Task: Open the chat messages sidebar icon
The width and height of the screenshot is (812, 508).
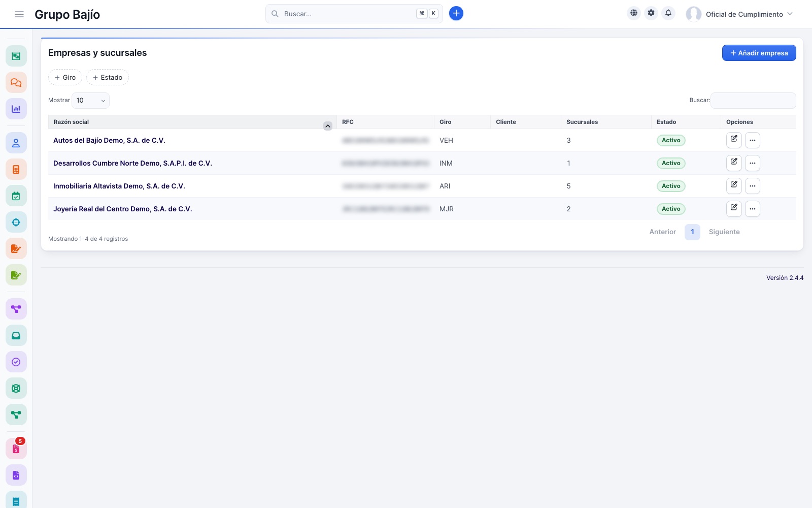Action: click(x=16, y=82)
